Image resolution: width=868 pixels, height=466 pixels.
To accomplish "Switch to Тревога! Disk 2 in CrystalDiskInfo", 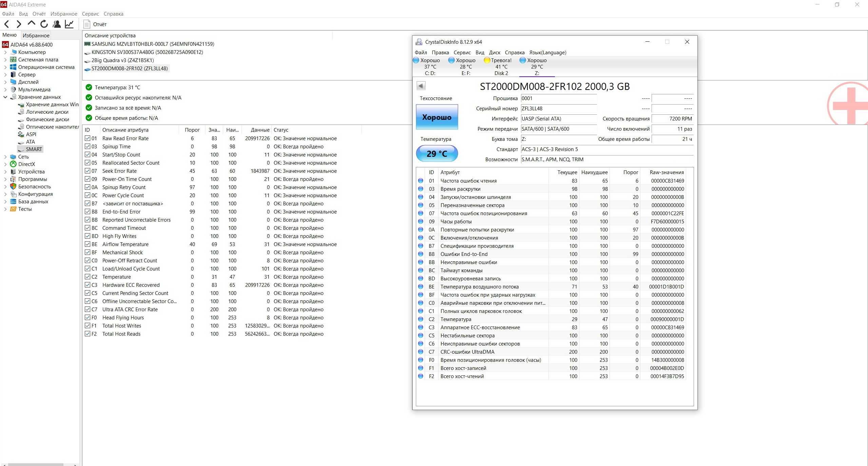I will (501, 67).
